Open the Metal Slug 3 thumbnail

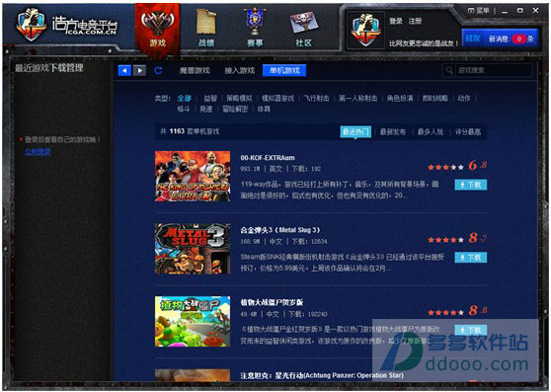[x=193, y=249]
